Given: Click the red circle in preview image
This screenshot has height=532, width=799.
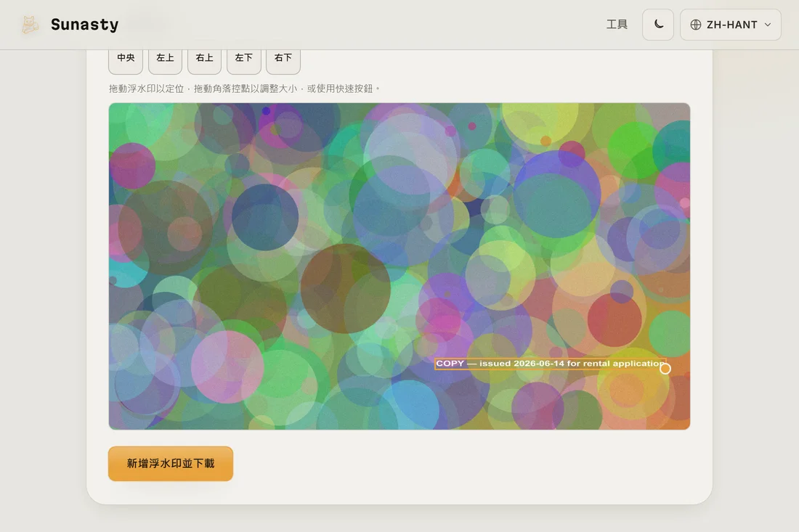Looking at the screenshot, I should (x=614, y=320).
